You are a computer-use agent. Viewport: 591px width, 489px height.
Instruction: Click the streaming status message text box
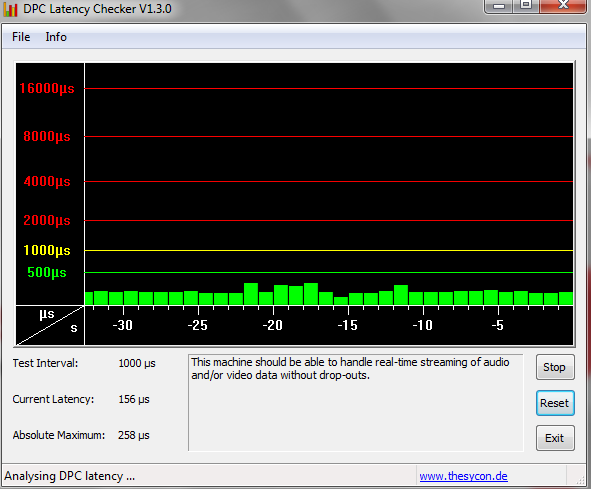click(355, 402)
